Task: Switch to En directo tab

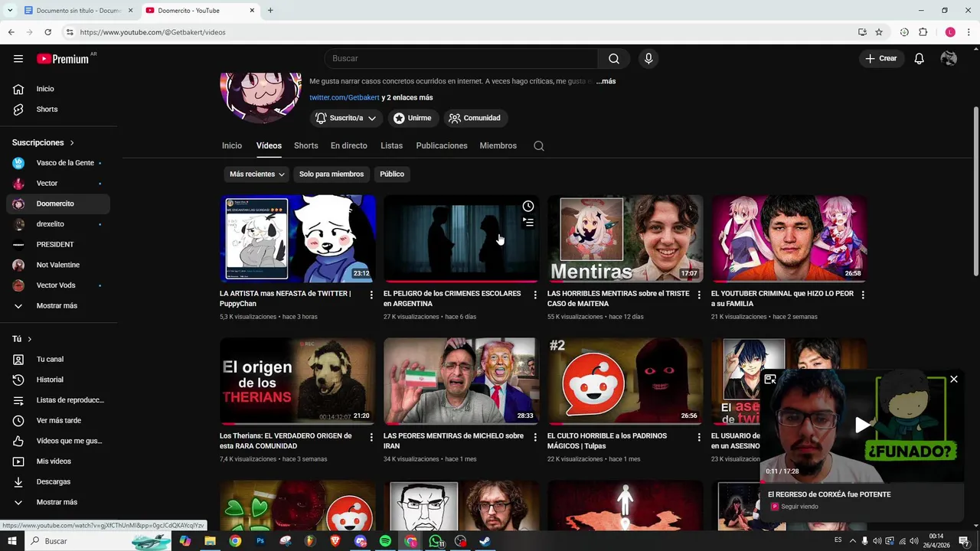Action: tap(348, 145)
